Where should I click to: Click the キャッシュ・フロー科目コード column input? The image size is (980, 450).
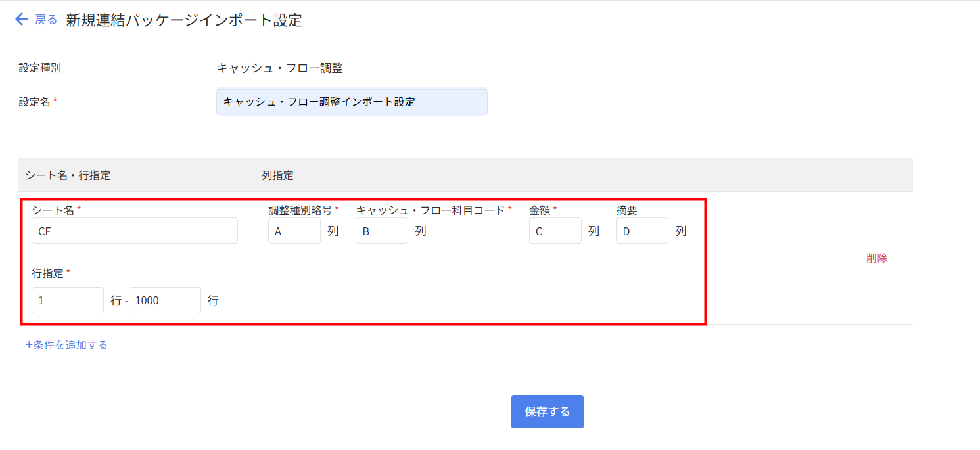point(381,231)
